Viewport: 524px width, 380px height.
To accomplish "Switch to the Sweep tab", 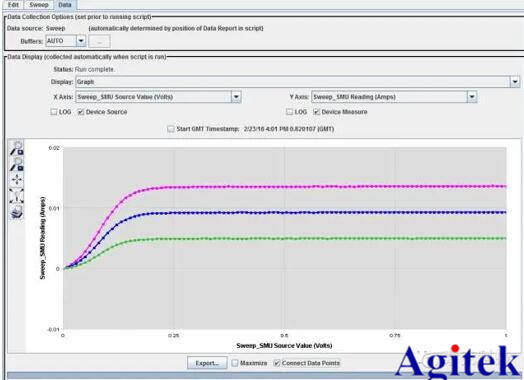I will click(x=38, y=5).
